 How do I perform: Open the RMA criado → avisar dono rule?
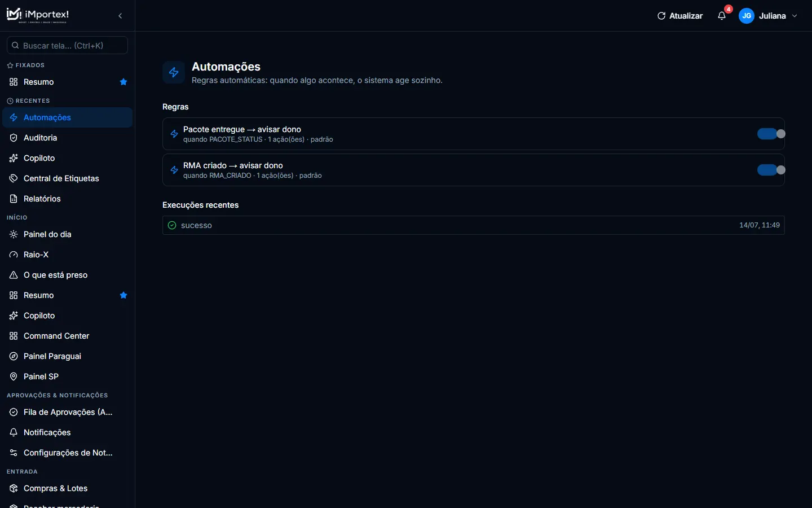click(474, 170)
